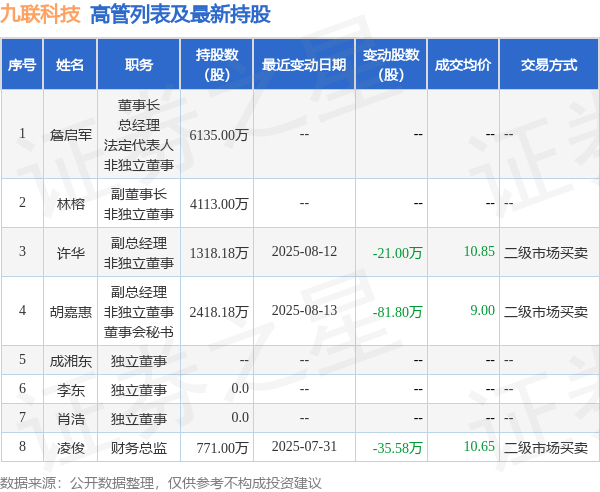Screen dimensions: 600x492
Task: Click the 4113.00万 shareholding cell
Action: pos(219,204)
